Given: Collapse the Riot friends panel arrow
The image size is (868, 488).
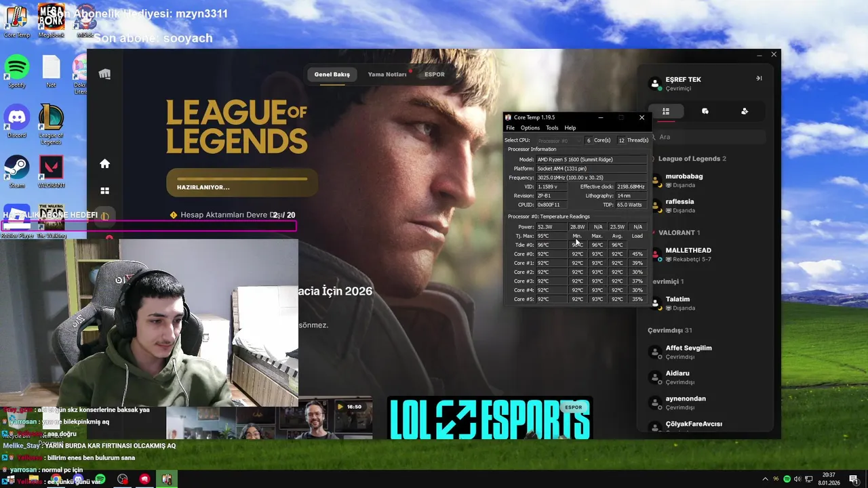Looking at the screenshot, I should [759, 79].
